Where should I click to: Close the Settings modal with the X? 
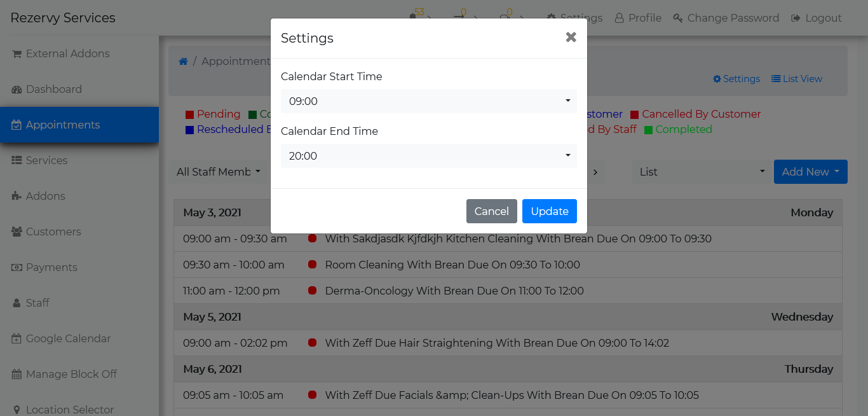(570, 38)
